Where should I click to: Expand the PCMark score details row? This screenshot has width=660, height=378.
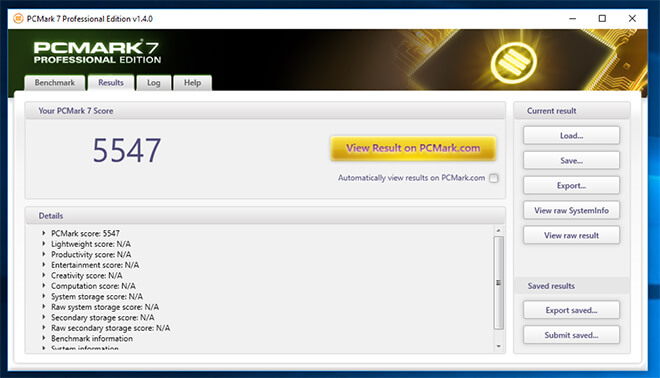[x=44, y=233]
